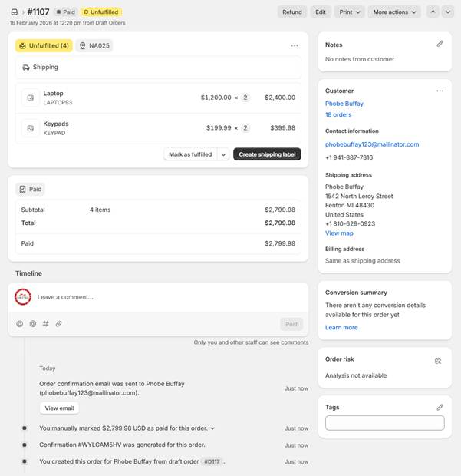This screenshot has height=476, width=461.
Task: Open the Customer card three-dot menu
Action: pos(440,91)
